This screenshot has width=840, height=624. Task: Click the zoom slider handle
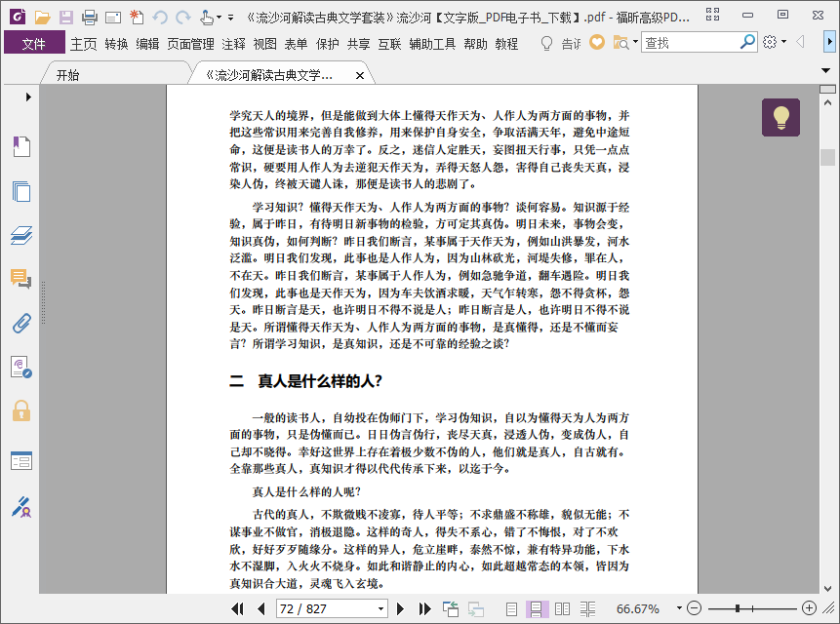[738, 608]
